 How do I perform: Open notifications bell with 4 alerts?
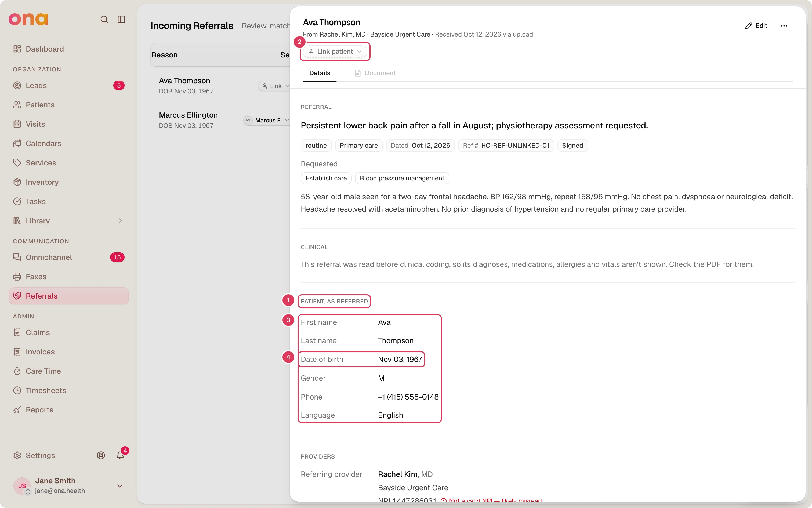pyautogui.click(x=120, y=456)
